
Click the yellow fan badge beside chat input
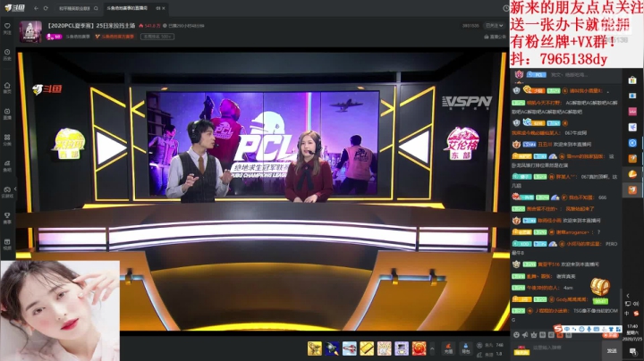pyautogui.click(x=521, y=351)
